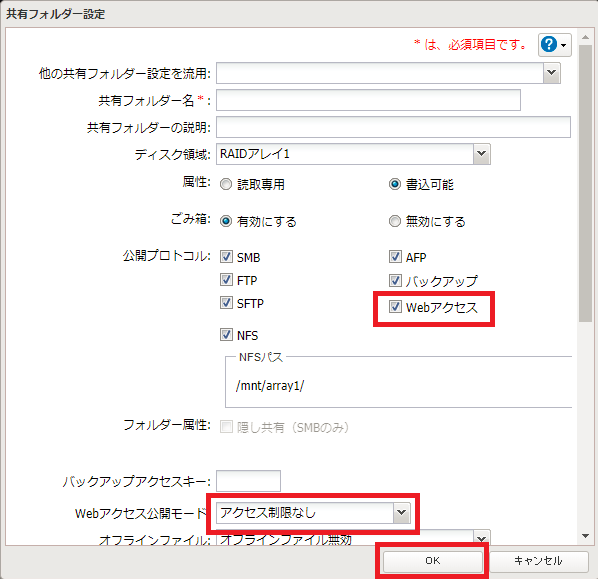
Task: Uncheck the SMB protocol checkbox
Action: 226,257
